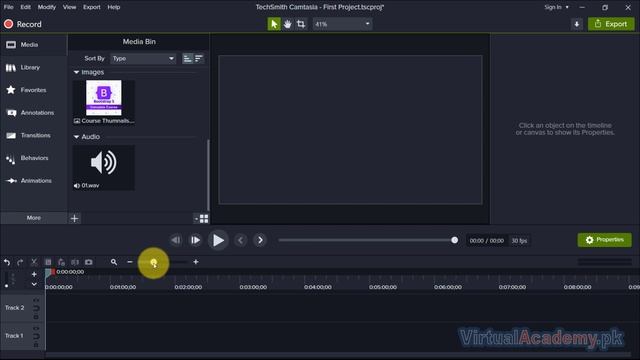Click the 00:00 / 00:00 time display
The image size is (640, 360).
tap(487, 241)
